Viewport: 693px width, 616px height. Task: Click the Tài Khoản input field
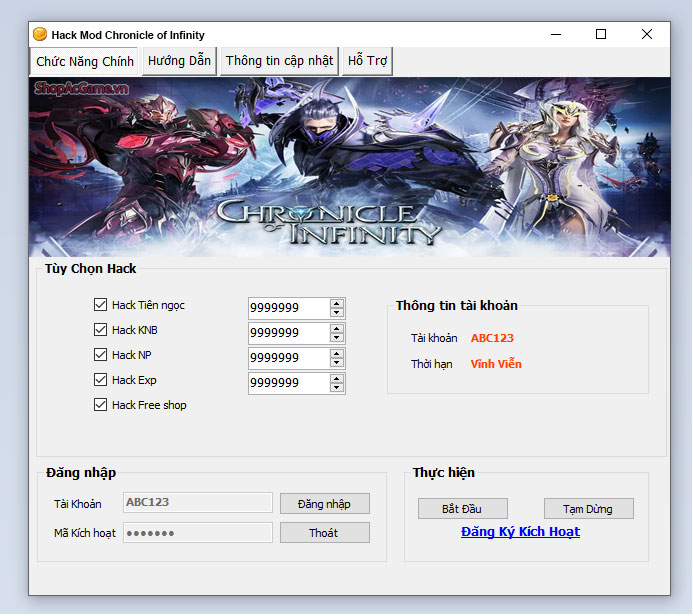point(198,502)
